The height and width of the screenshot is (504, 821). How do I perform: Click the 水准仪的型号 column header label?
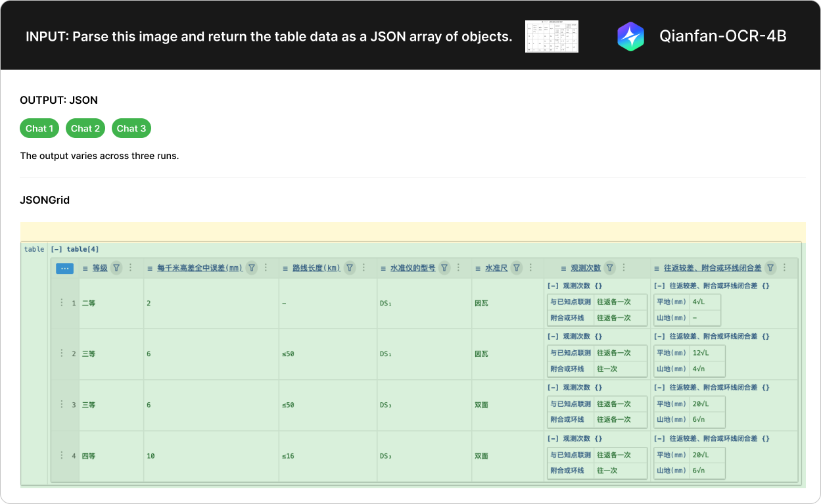pyautogui.click(x=412, y=268)
